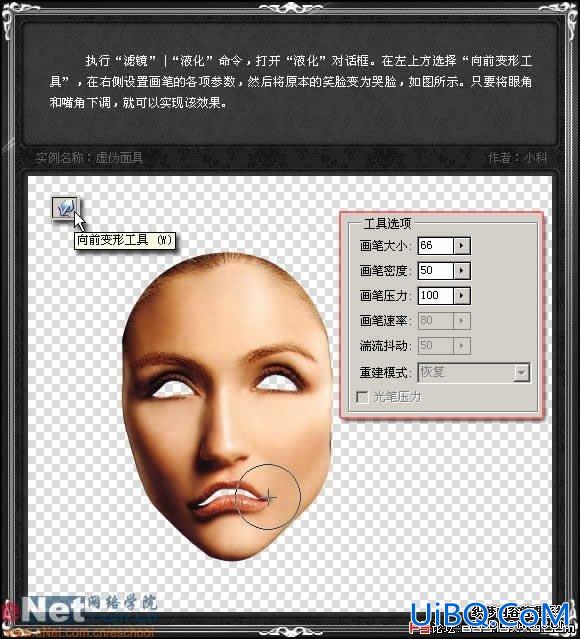Click the 画笔密度 label
Viewport: 580px width, 639px height.
(x=386, y=271)
